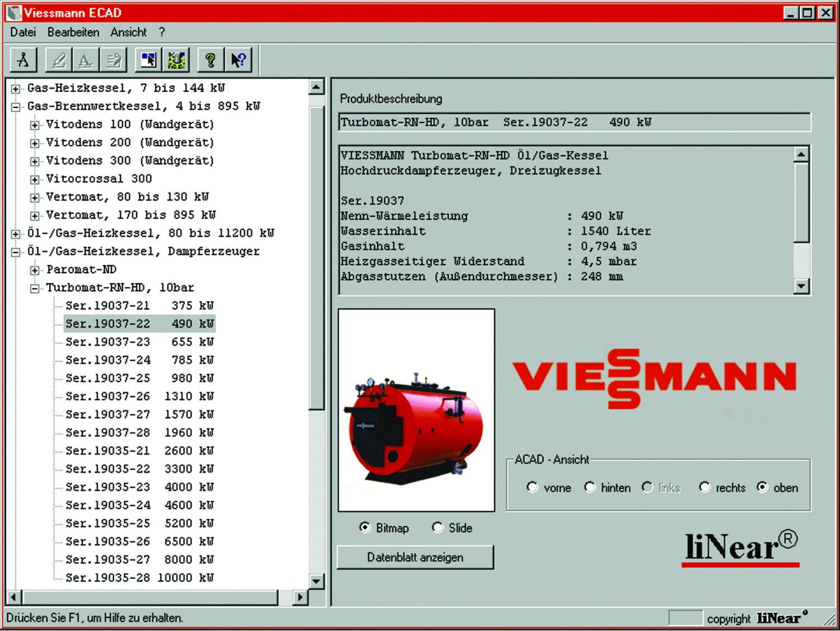
Task: Select the oben view radio button
Action: [x=762, y=487]
